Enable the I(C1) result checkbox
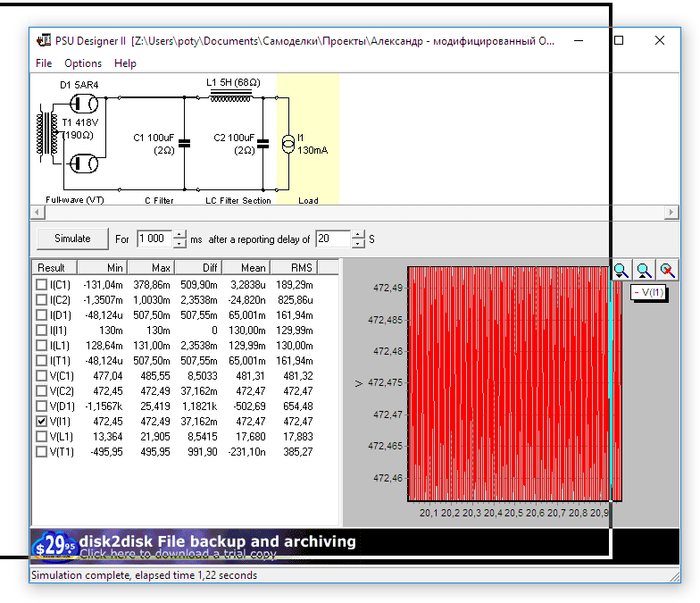700x603 pixels. click(41, 284)
